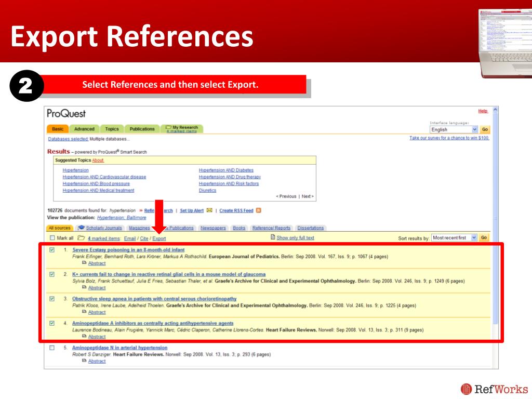Uncheck result 3 Obstructive sleep apnea checkbox
Viewport: 532px width, 399px height.
click(52, 299)
